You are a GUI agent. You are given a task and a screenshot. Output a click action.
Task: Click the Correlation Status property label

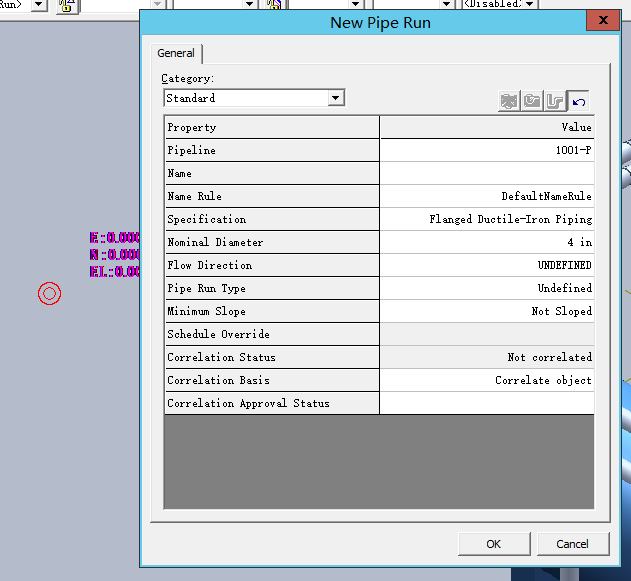(x=272, y=357)
